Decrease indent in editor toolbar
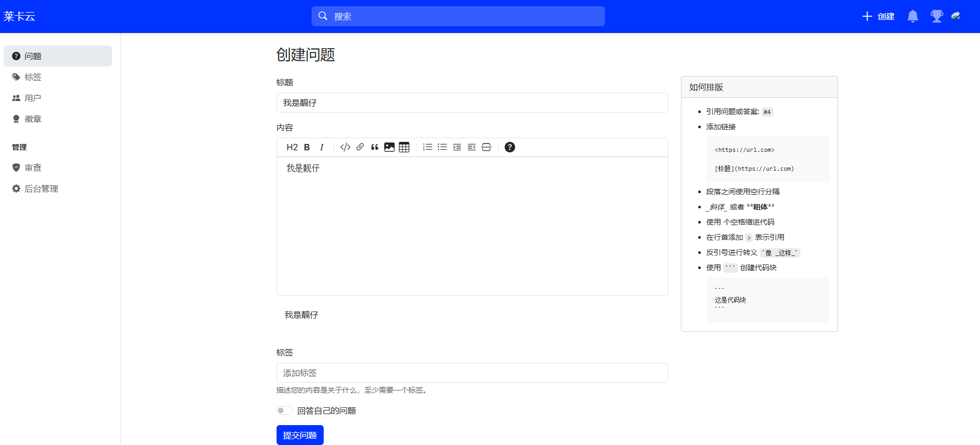 (471, 147)
